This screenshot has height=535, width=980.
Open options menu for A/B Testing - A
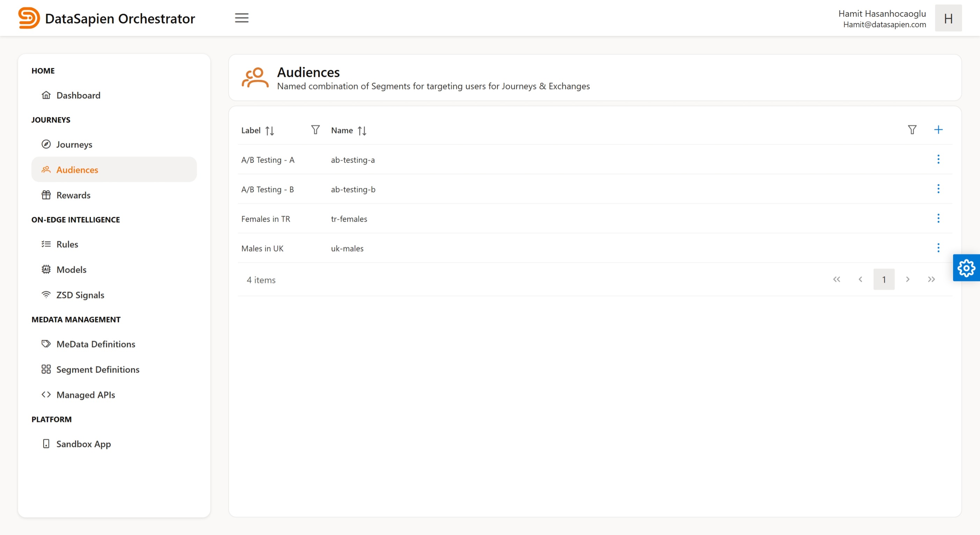[939, 159]
